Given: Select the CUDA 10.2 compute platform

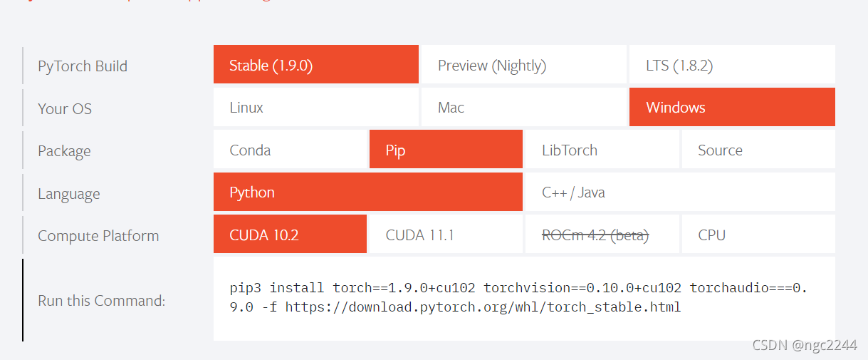Looking at the screenshot, I should tap(290, 234).
